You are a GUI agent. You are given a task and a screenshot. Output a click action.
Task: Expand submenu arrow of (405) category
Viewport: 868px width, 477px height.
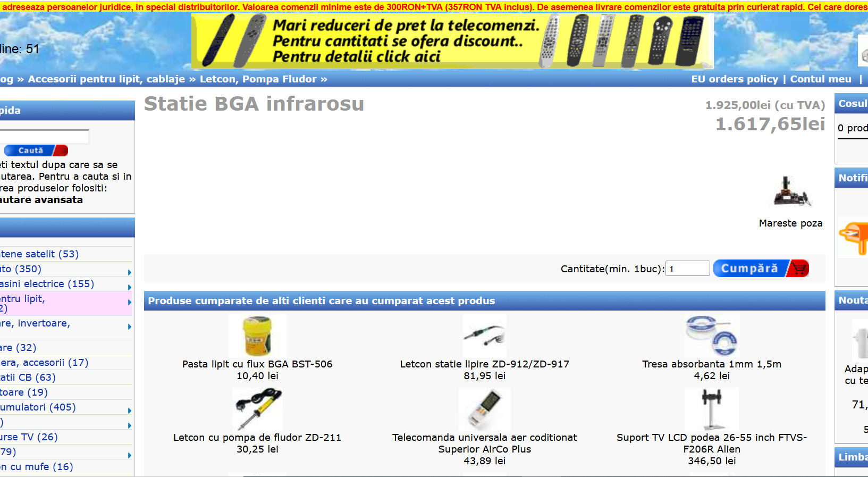[x=130, y=411]
